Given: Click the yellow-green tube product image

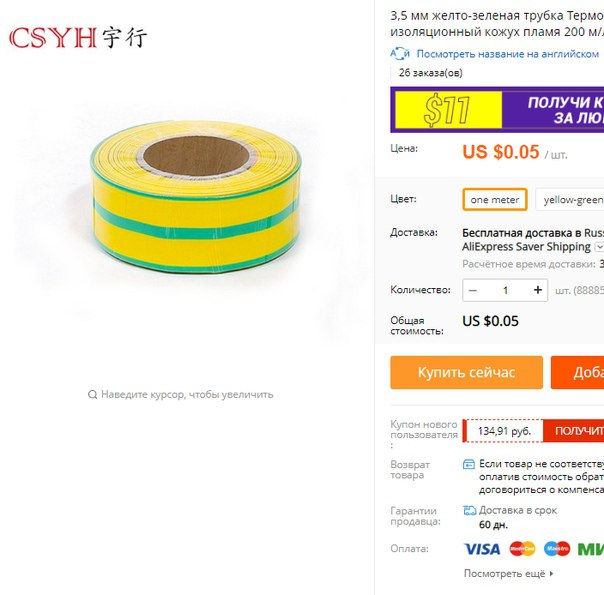Looking at the screenshot, I should [196, 196].
